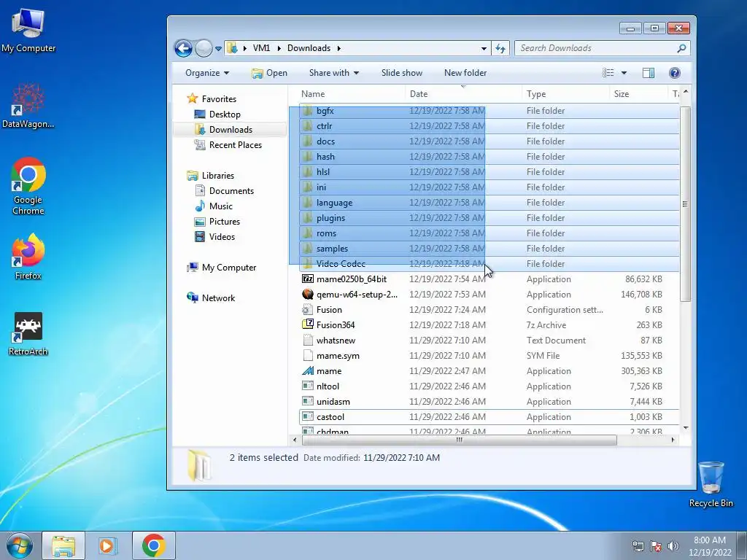Select the castool application icon

coord(308,416)
